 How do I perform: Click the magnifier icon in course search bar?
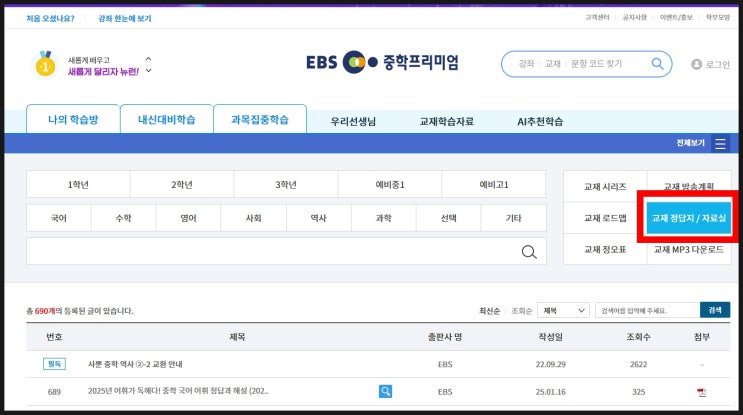click(529, 252)
